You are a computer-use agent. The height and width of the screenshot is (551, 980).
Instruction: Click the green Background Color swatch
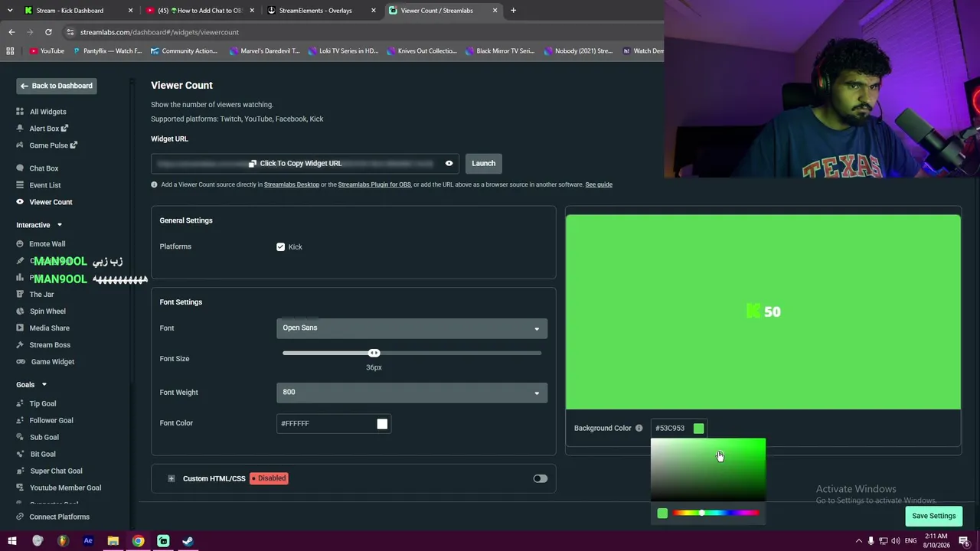(698, 429)
